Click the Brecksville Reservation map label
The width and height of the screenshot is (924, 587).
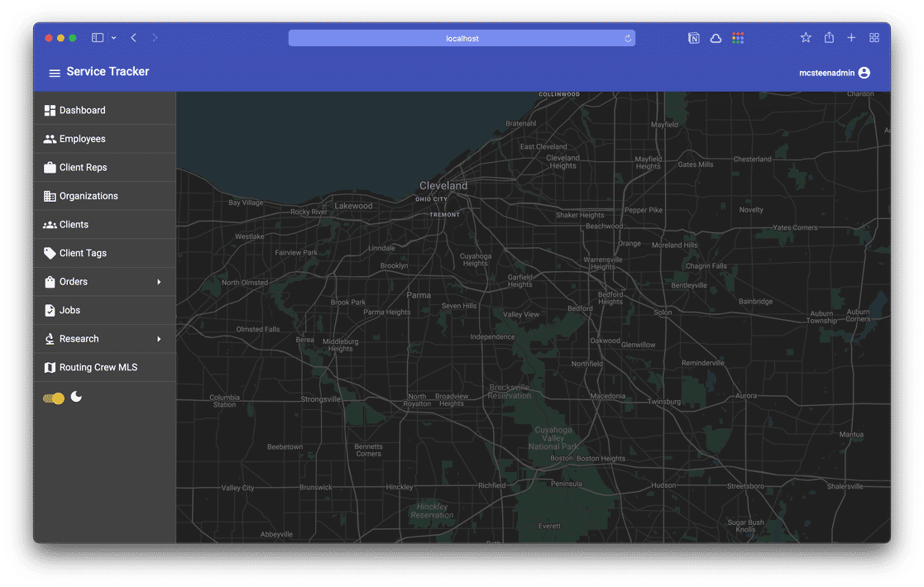point(509,392)
